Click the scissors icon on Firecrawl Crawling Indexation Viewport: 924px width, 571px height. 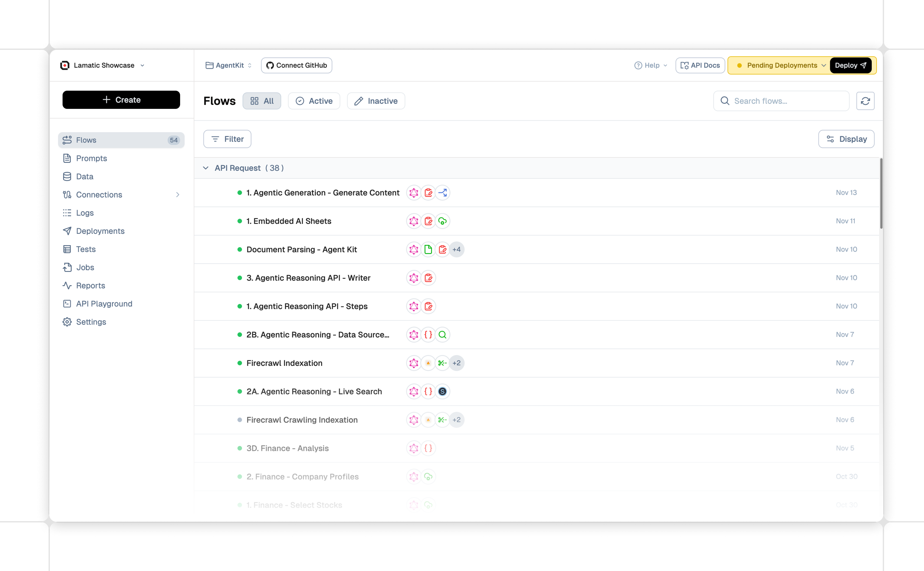442,420
